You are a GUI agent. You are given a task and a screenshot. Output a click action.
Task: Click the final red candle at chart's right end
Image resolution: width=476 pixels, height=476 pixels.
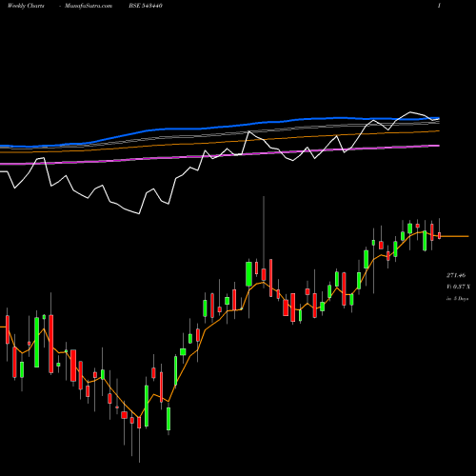point(440,235)
